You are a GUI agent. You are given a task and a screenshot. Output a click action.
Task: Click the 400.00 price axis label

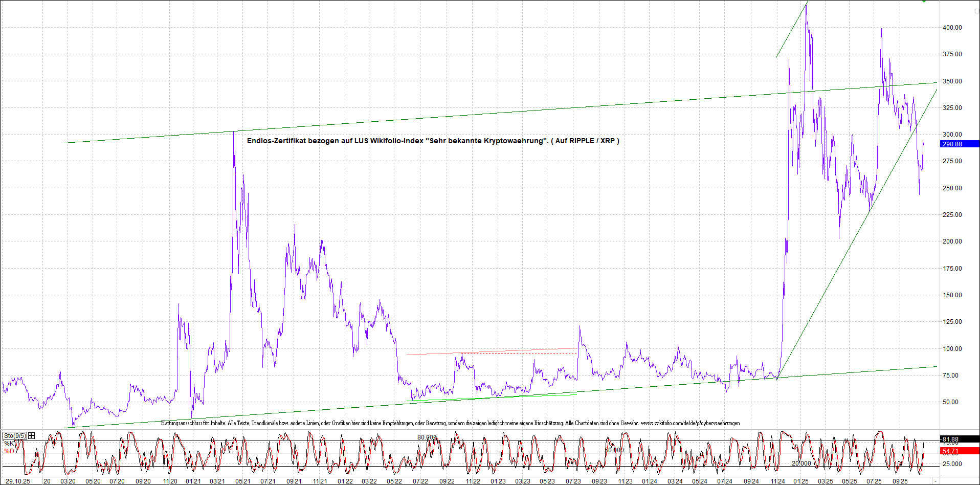[x=952, y=28]
